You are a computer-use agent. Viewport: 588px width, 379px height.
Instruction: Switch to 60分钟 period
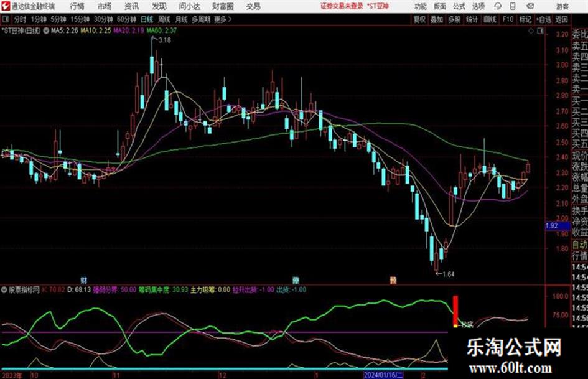click(126, 19)
